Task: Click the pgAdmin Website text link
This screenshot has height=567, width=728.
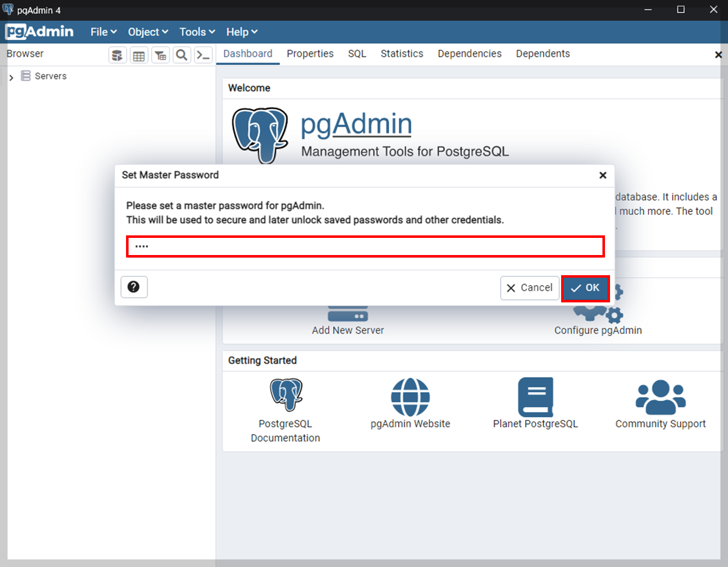Action: pos(410,424)
